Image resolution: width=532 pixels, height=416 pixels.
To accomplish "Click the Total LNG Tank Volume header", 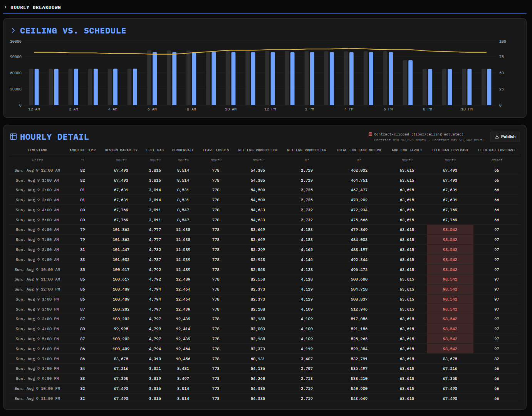I will (x=359, y=150).
